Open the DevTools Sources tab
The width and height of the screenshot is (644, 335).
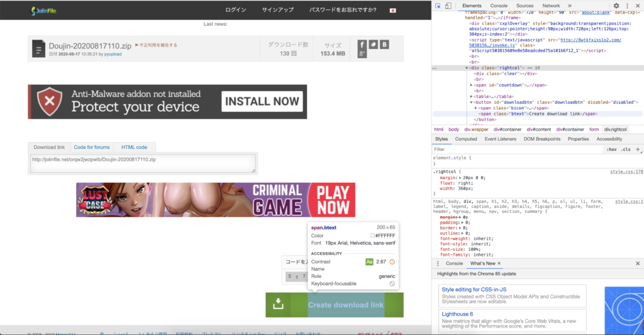tap(525, 6)
